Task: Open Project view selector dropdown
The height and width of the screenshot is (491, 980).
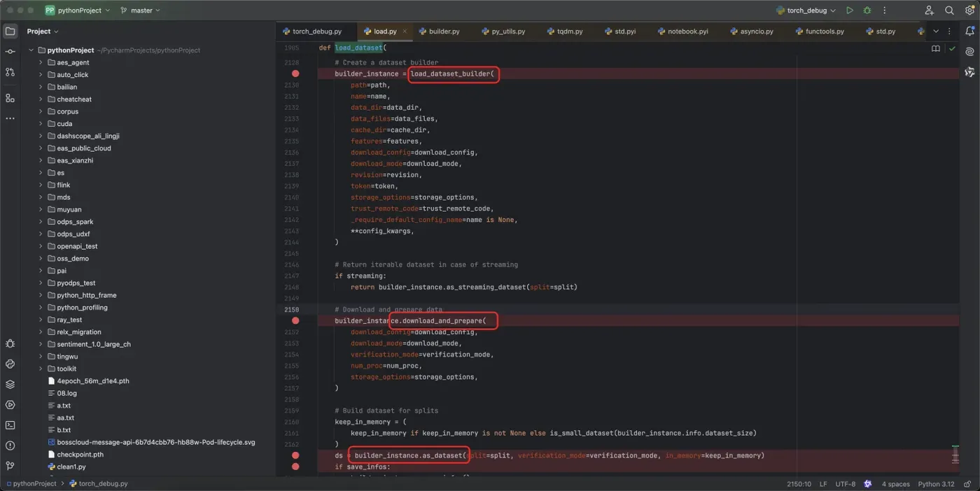Action: pyautogui.click(x=43, y=31)
